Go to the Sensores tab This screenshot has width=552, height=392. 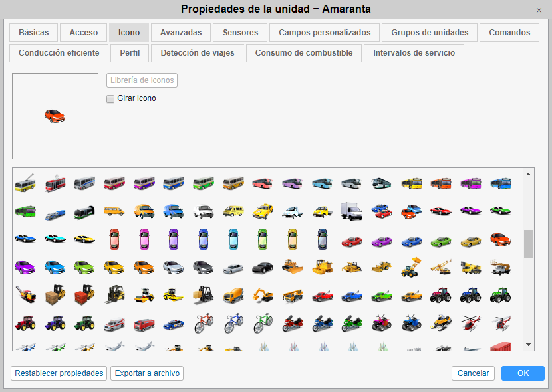coord(241,33)
